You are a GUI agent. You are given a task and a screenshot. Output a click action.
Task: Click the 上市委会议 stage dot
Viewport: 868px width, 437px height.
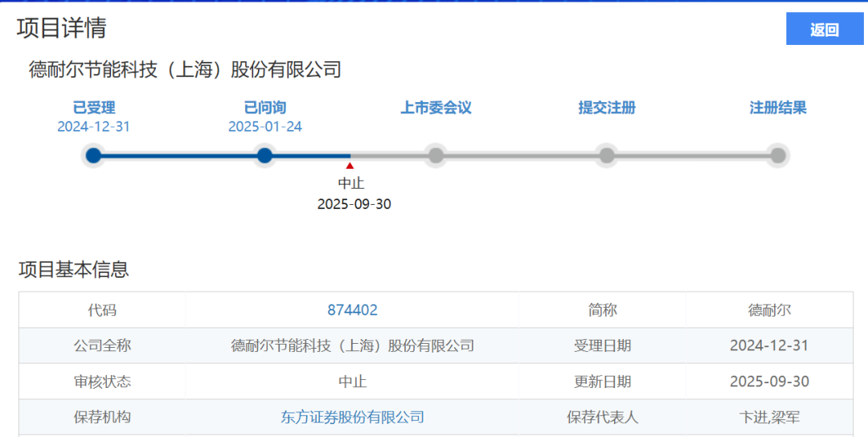pyautogui.click(x=436, y=156)
